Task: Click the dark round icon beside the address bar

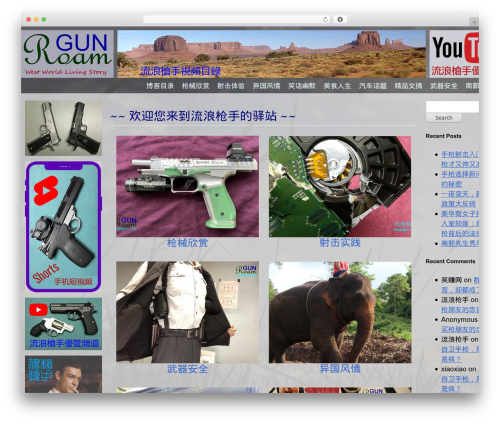Action: [340, 19]
